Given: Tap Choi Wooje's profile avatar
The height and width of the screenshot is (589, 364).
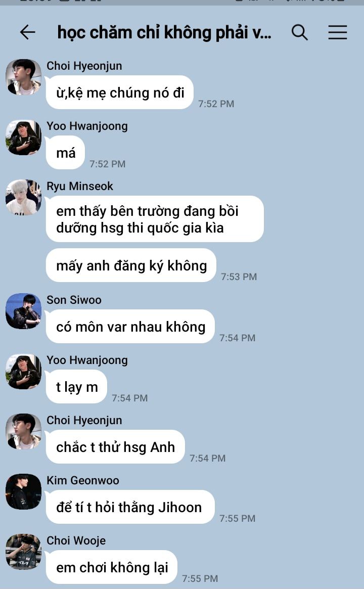Looking at the screenshot, I should [x=23, y=552].
